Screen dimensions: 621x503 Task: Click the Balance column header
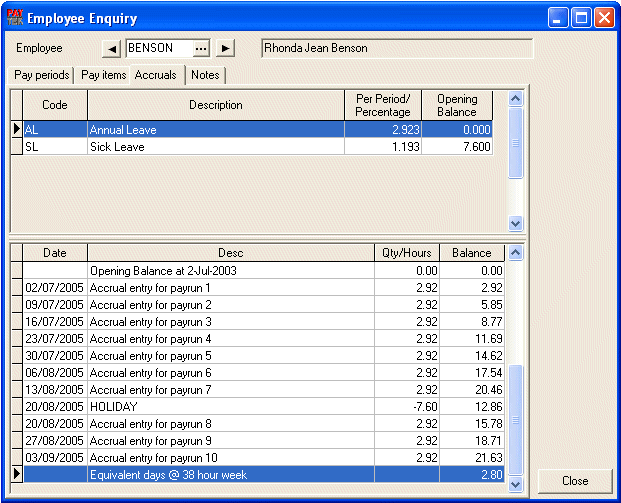click(472, 253)
